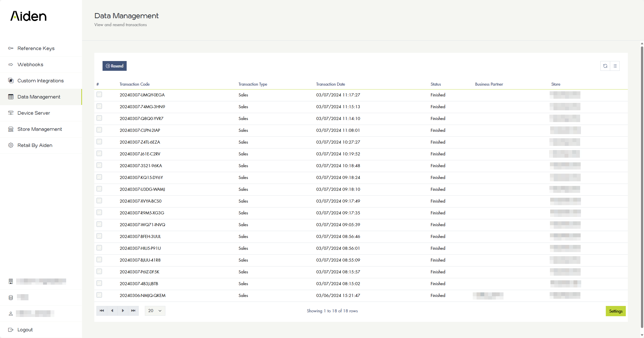Click the refresh table icon

pyautogui.click(x=605, y=66)
